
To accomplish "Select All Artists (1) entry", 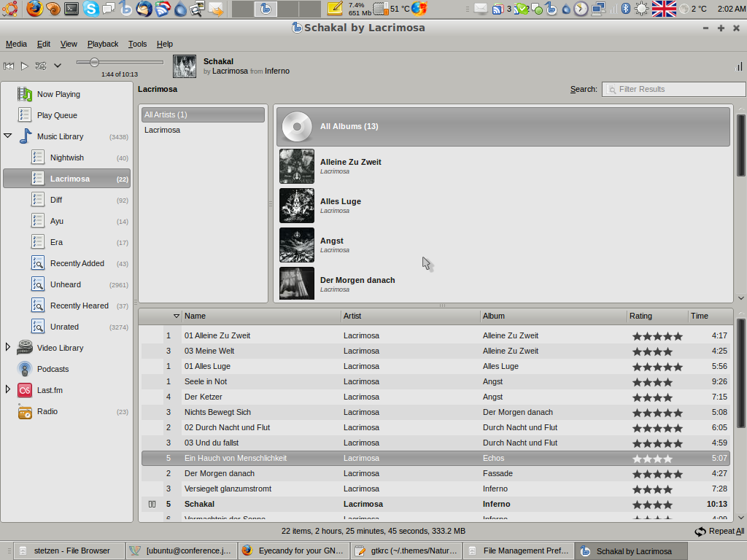I will coord(203,114).
